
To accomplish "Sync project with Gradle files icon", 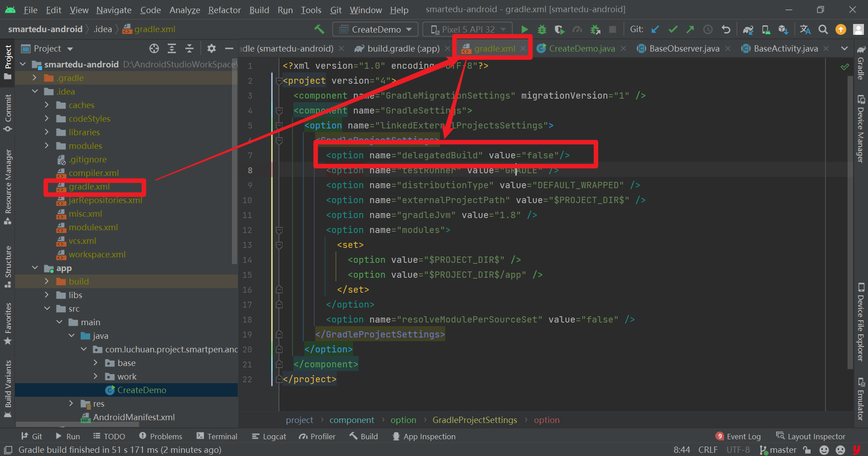I will pos(748,29).
